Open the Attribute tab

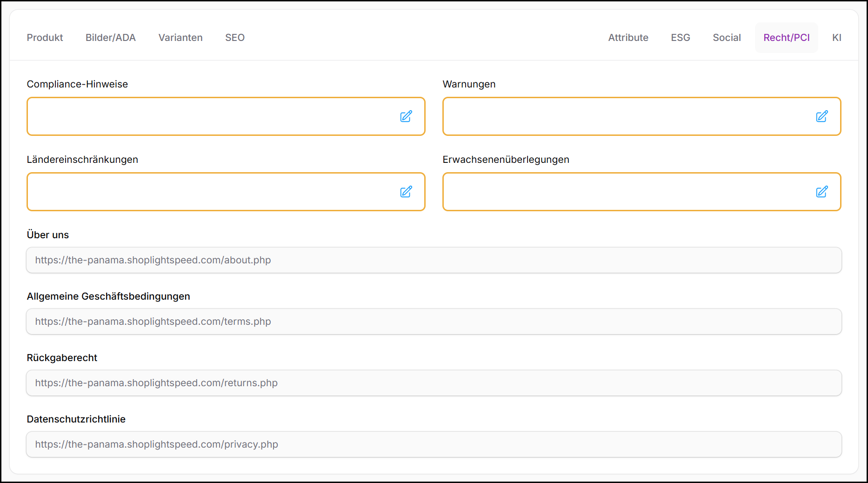(628, 38)
